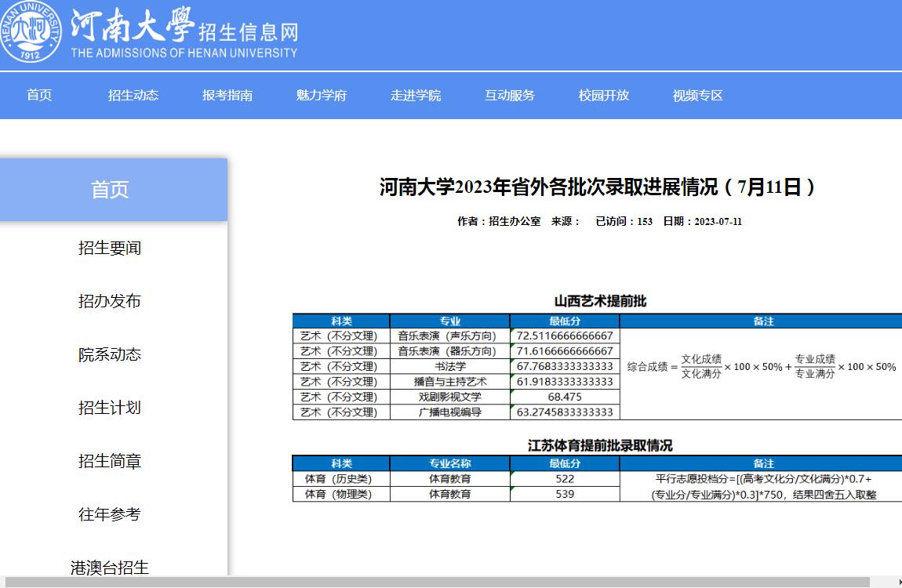902x588 pixels.
Task: Click the score 61.9183333333333
Action: 565,382
